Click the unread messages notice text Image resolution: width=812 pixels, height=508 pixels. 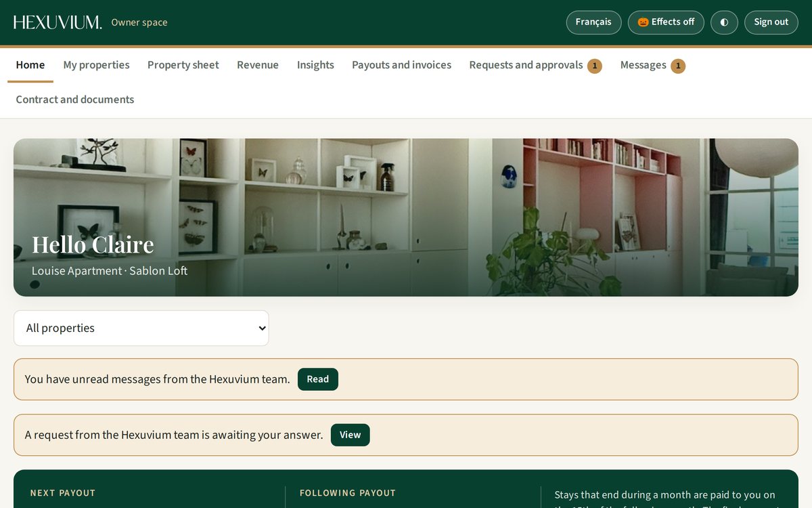pos(158,379)
